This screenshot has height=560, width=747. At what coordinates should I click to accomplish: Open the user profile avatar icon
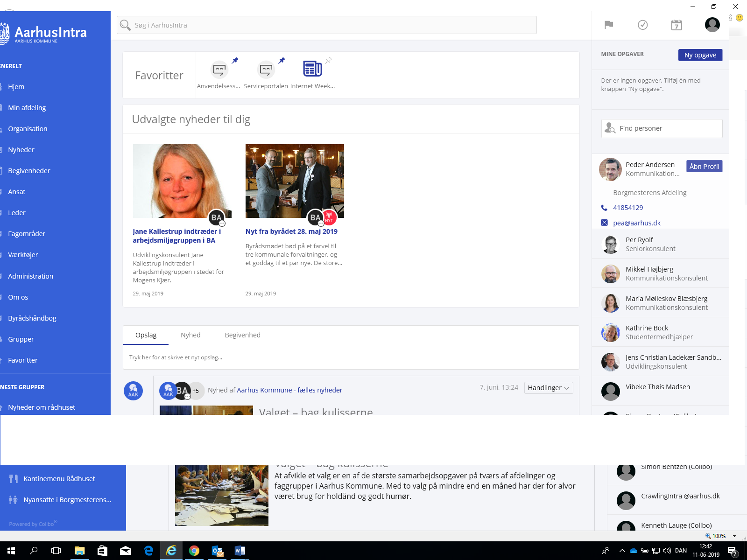(x=712, y=24)
